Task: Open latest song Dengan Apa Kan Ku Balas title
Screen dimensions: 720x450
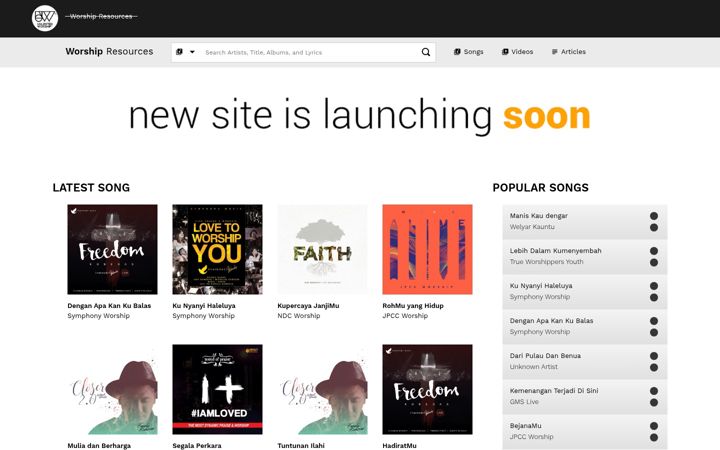Action: (109, 305)
